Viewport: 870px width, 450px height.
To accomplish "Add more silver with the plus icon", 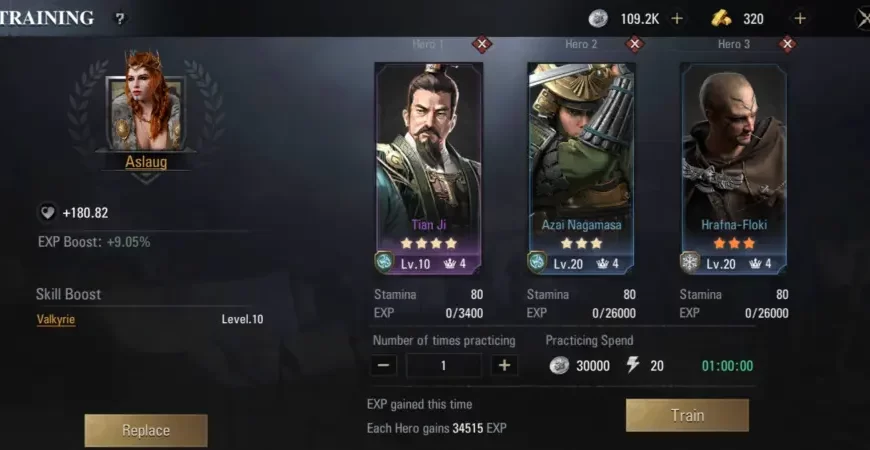I will (x=677, y=19).
